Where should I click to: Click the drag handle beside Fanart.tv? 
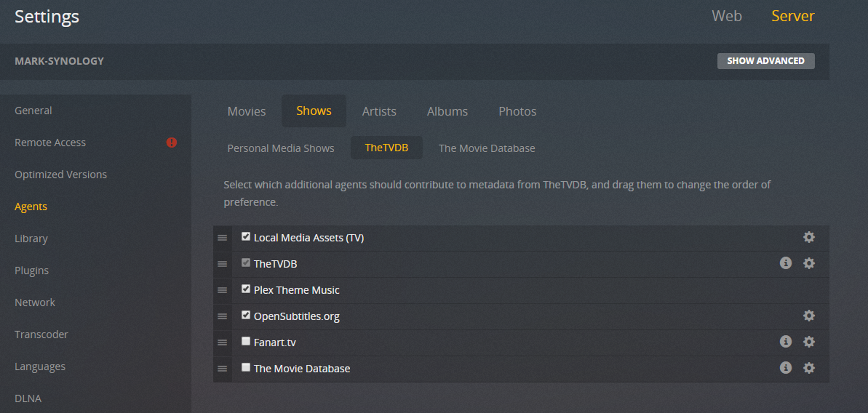[222, 342]
